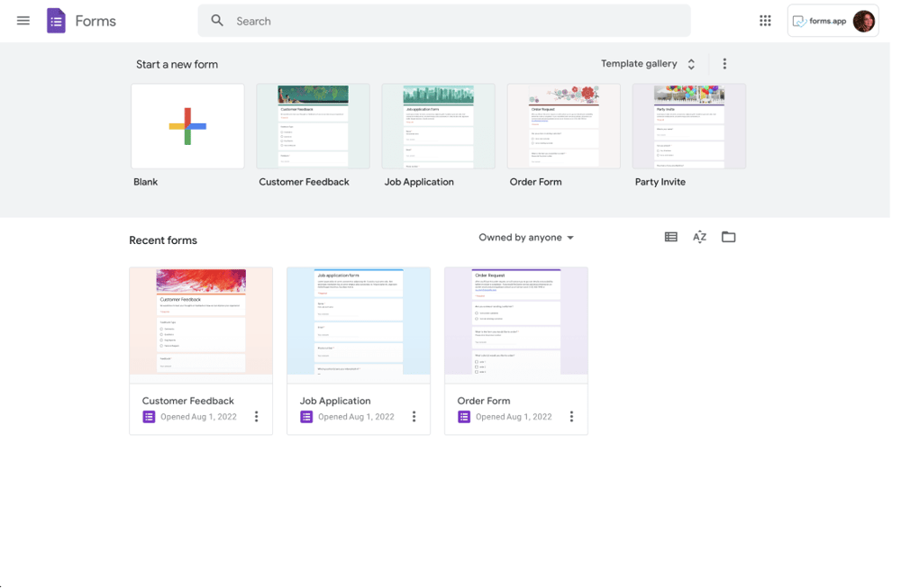Open the recent Job Application form
901x588 pixels.
[x=358, y=321]
